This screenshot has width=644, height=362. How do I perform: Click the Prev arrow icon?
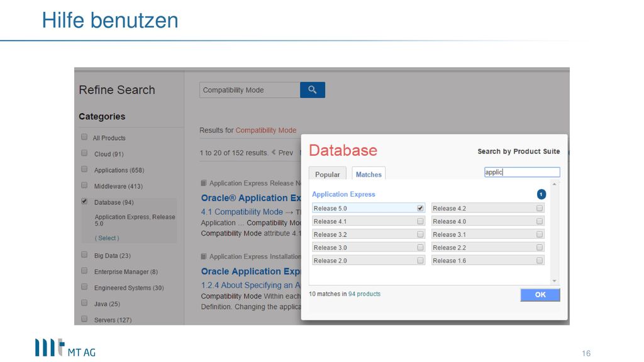[274, 152]
